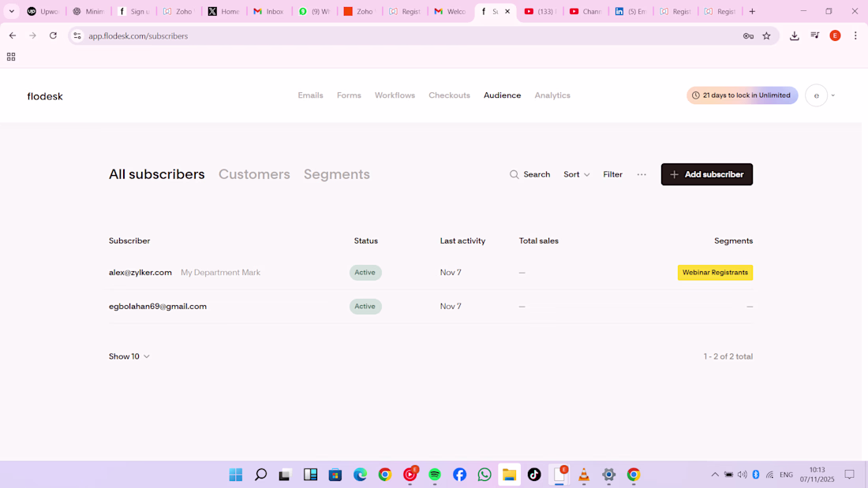Switch to the Segments tab
The height and width of the screenshot is (488, 868).
[x=337, y=174]
